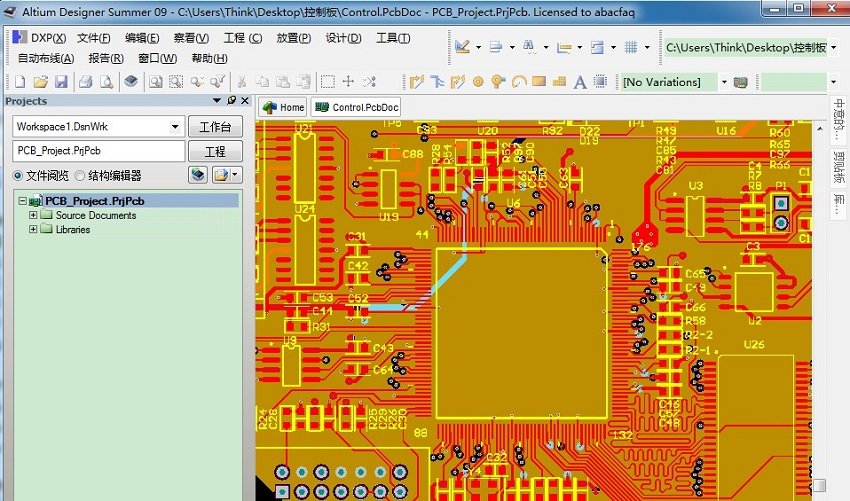Toggle the pin icon on Projects panel
This screenshot has width=850, height=501.
click(x=232, y=100)
